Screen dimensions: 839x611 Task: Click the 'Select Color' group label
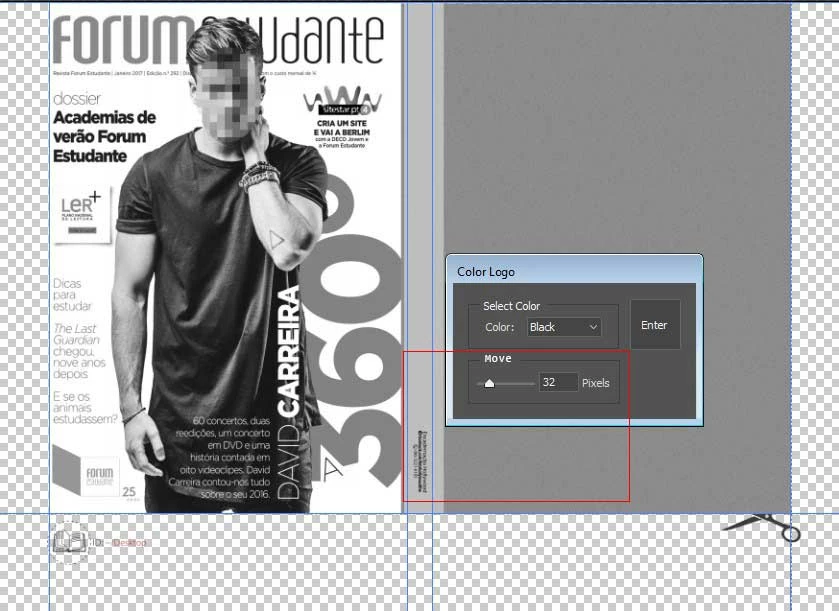coord(511,306)
